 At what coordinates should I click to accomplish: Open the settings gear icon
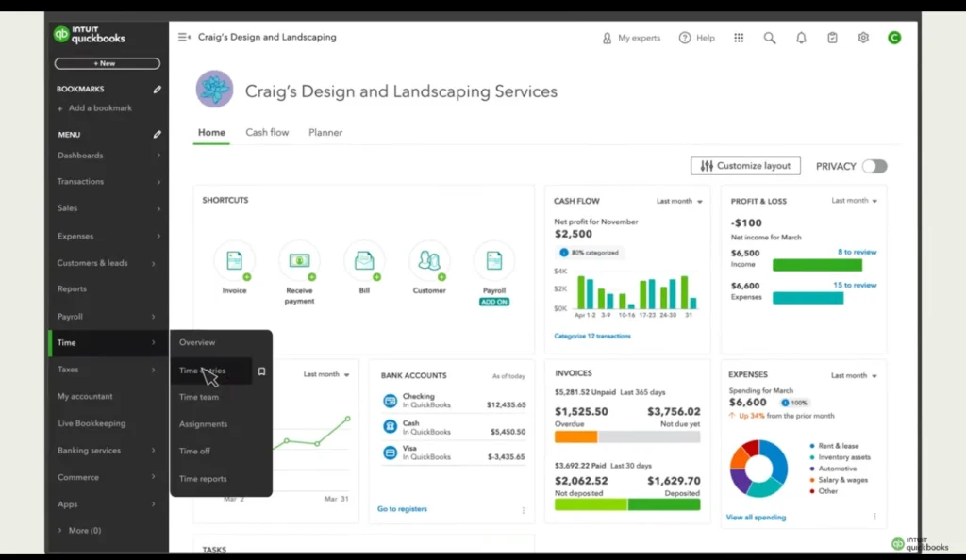click(863, 38)
